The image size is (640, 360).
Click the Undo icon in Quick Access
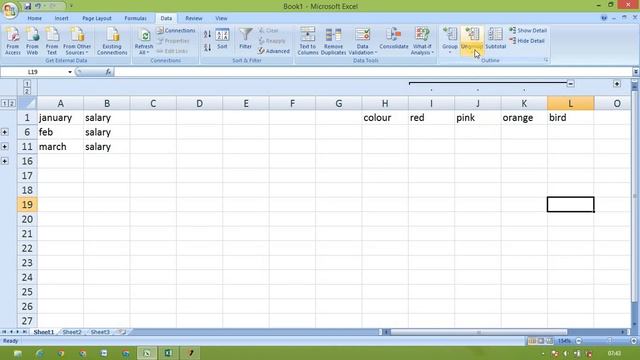point(38,6)
